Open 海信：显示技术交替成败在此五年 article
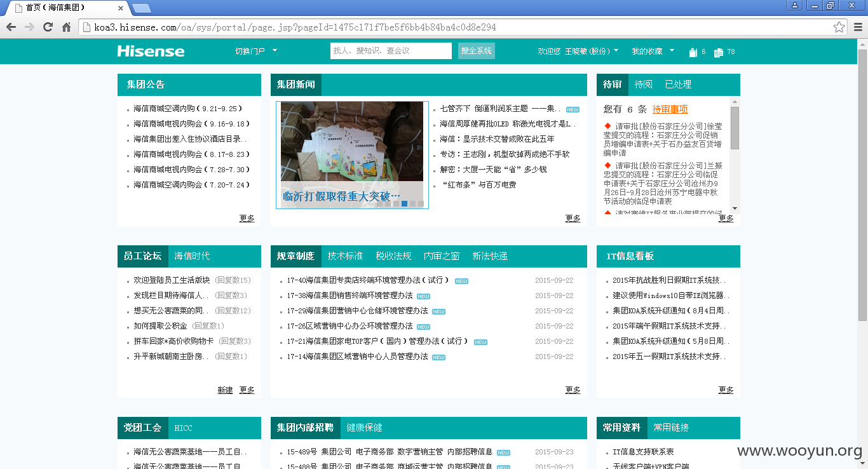This screenshot has width=868, height=469. click(497, 139)
